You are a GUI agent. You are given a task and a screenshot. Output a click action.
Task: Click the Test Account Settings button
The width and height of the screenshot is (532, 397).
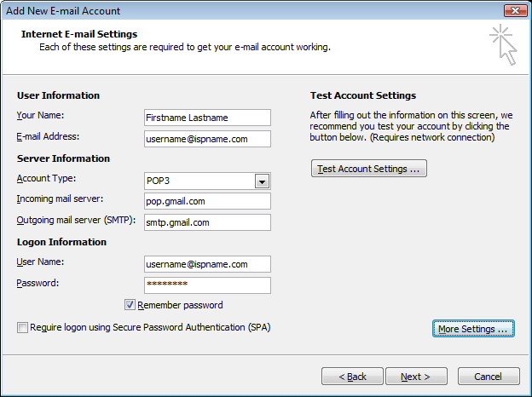pyautogui.click(x=369, y=169)
